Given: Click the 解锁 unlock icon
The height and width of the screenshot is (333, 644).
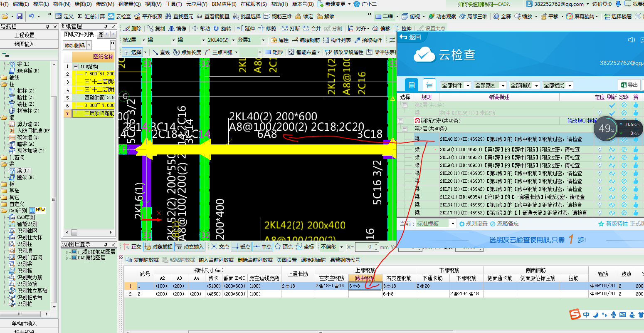Looking at the screenshot, I should (x=326, y=16).
